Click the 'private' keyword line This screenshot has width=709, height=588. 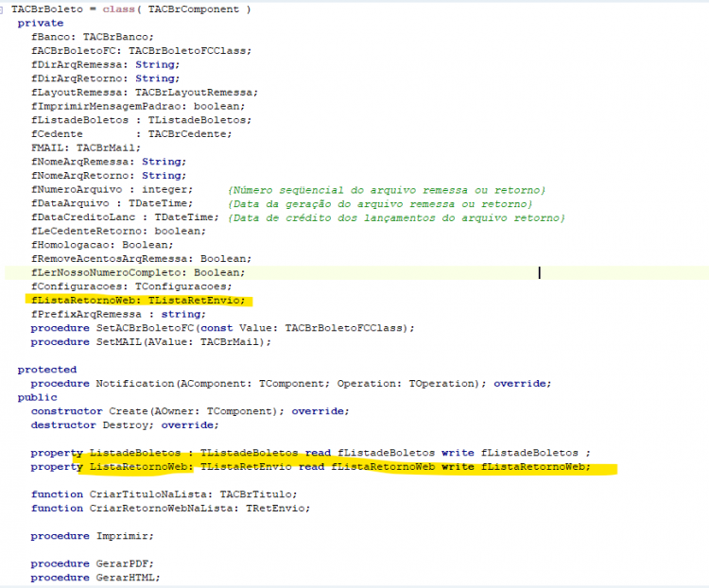coord(41,23)
